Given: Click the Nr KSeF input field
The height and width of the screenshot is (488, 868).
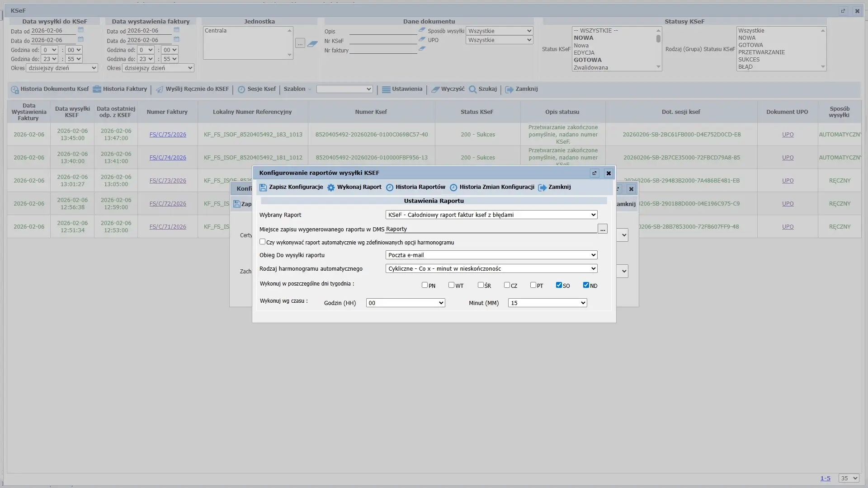Looking at the screenshot, I should 383,40.
